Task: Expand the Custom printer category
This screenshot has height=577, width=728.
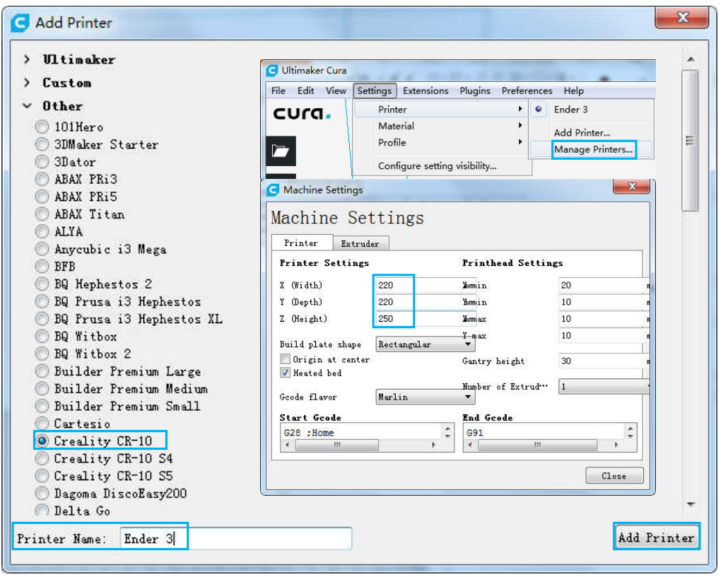Action: coord(27,83)
